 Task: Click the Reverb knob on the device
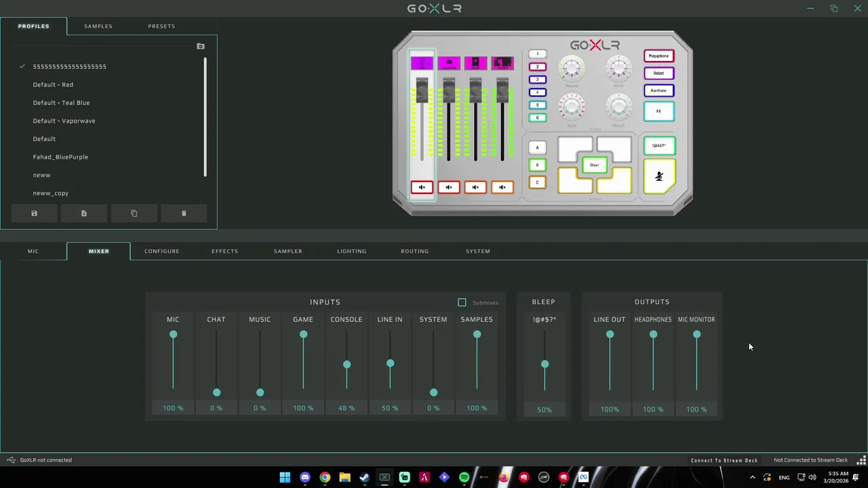click(x=572, y=68)
